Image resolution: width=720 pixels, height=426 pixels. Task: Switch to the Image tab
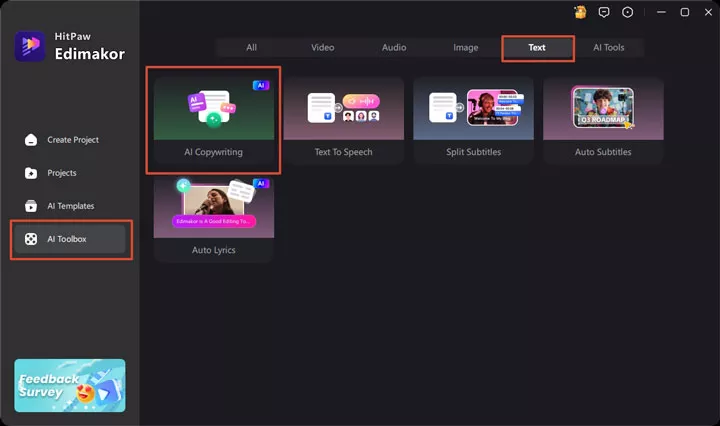click(466, 47)
